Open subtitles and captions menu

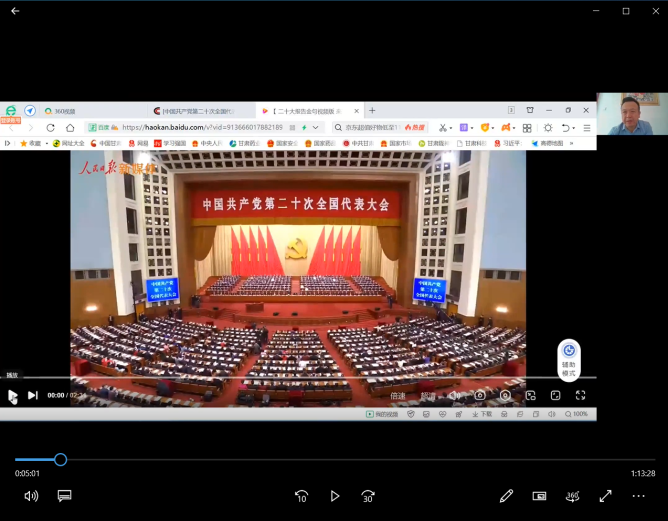[64, 496]
